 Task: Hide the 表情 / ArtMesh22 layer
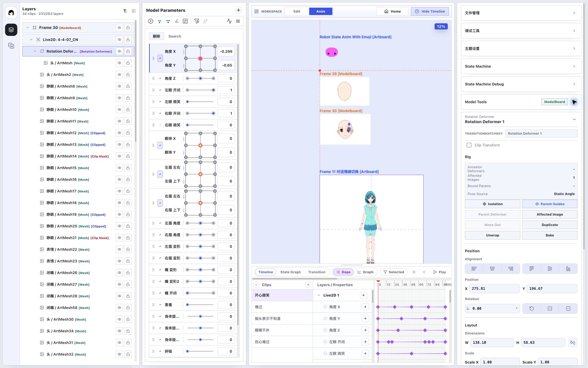point(119,249)
